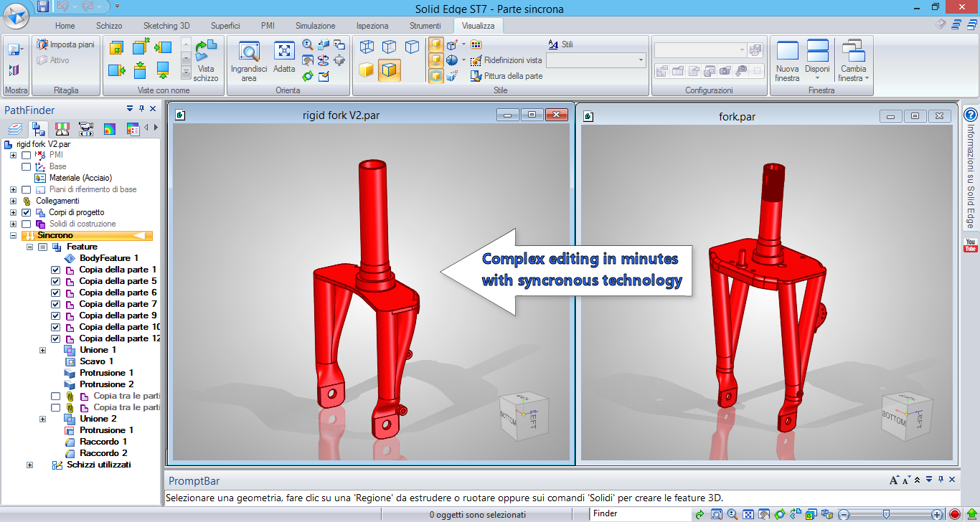Click the help question mark icon

click(971, 115)
